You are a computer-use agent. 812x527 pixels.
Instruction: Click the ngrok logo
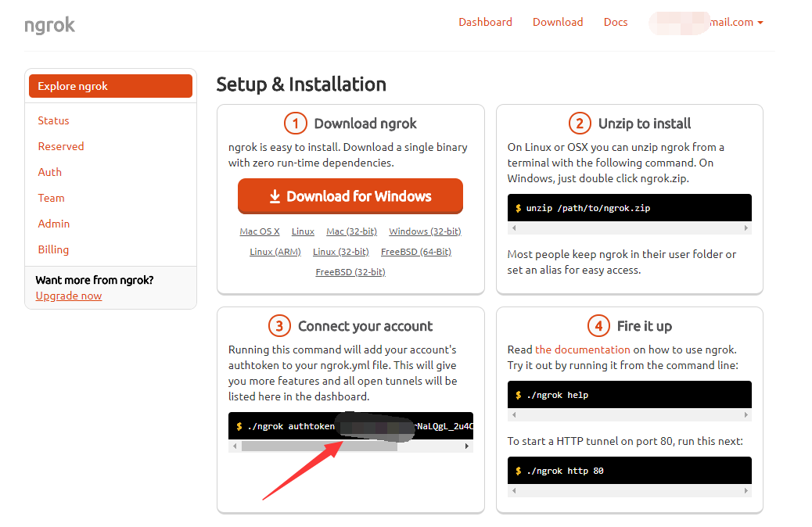[x=50, y=25]
